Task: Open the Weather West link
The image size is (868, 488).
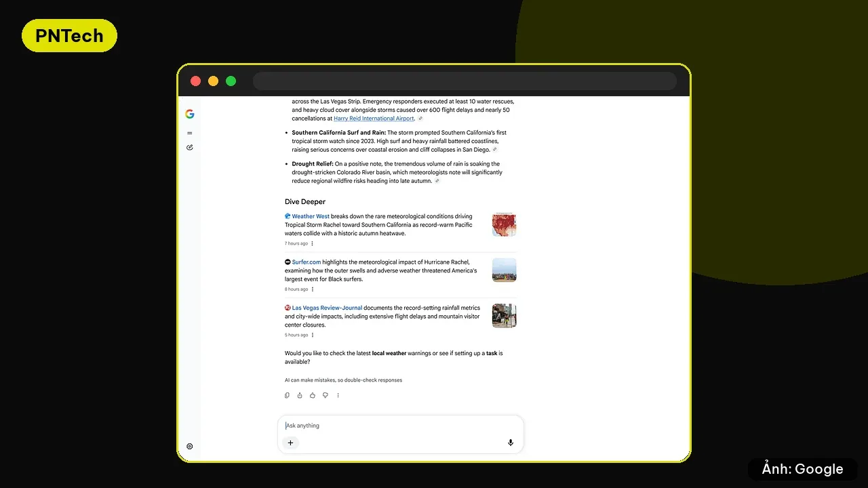Action: (311, 217)
